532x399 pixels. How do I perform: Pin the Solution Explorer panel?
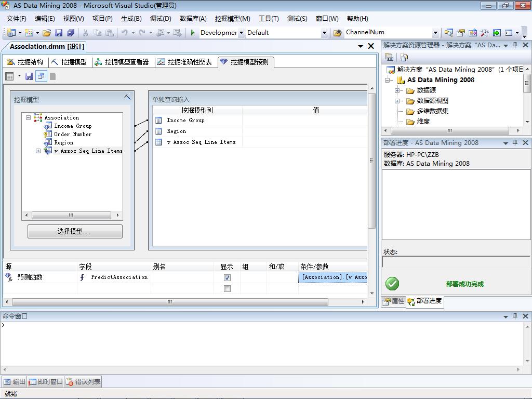pyautogui.click(x=515, y=45)
